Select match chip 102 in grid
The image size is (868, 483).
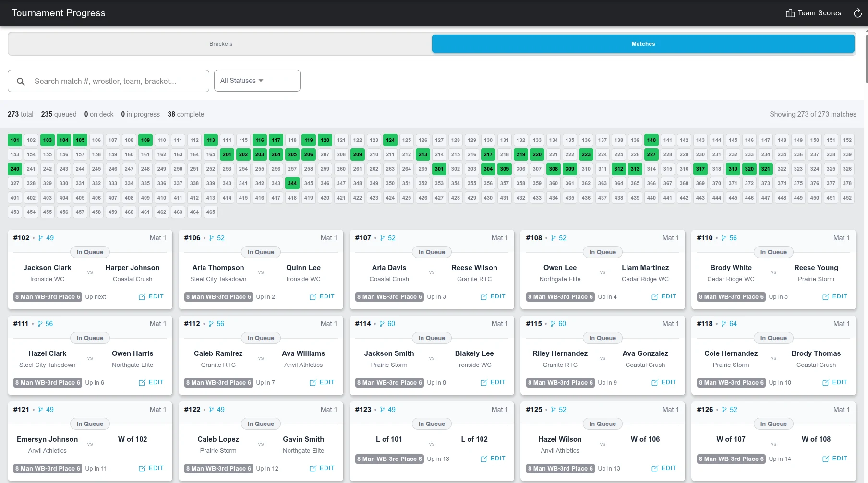31,140
